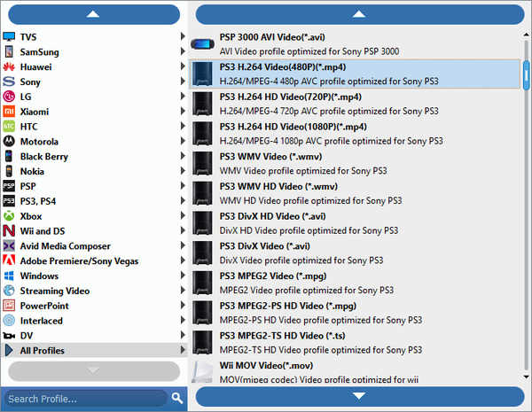This screenshot has height=412, width=532.
Task: Select PS3 DivX Video (*.avi) profile
Action: click(x=355, y=253)
